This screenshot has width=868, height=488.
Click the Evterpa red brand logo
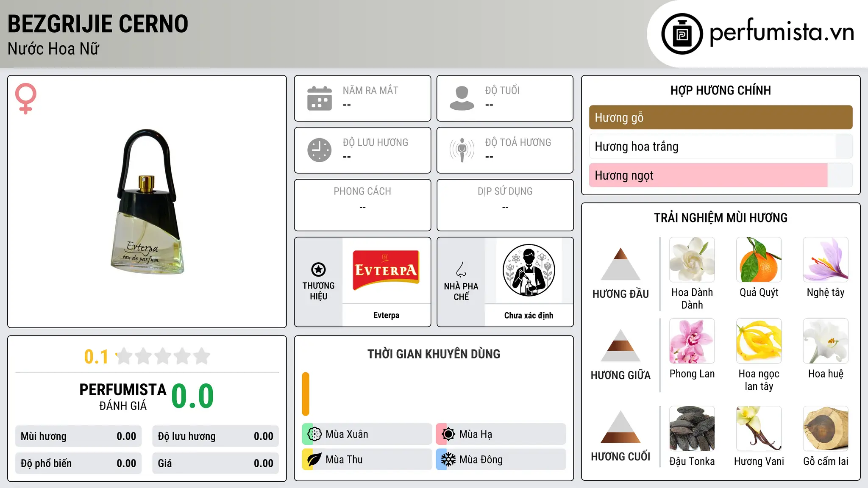pos(386,270)
